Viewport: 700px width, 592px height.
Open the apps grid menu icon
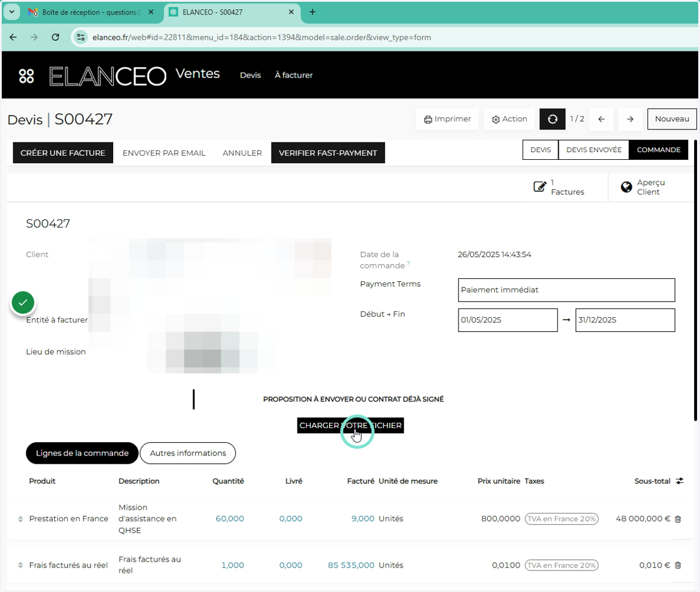pyautogui.click(x=26, y=76)
